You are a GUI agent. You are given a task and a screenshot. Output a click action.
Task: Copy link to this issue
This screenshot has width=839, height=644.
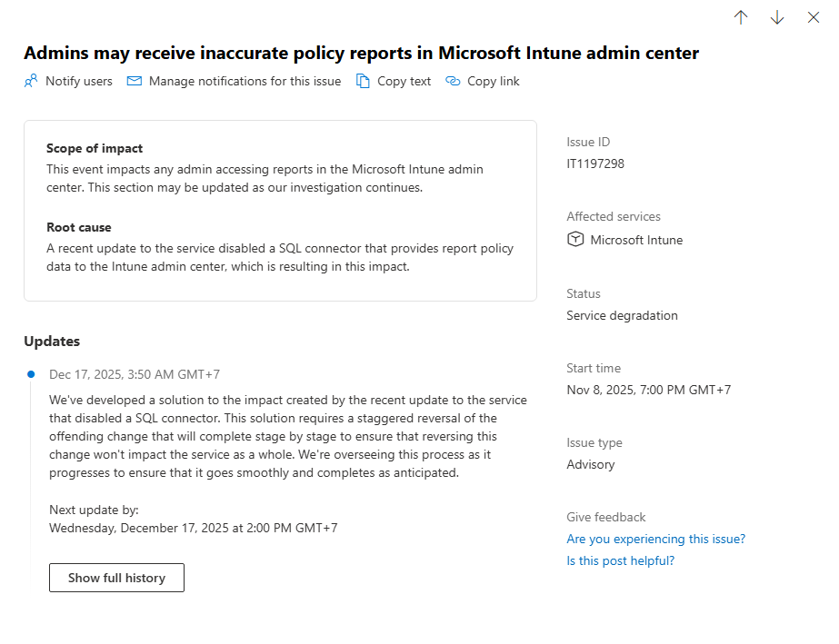493,81
